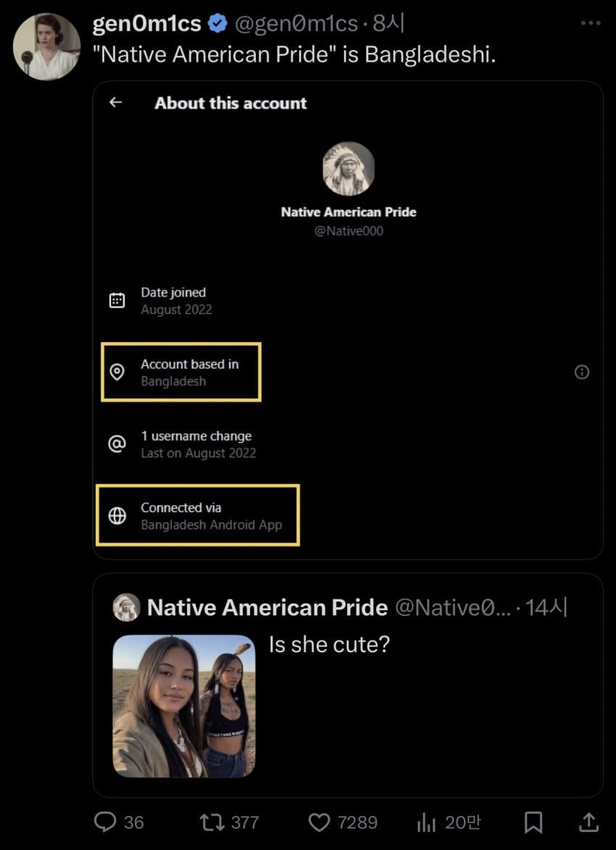Click the share upload icon
The image size is (616, 850).
click(589, 822)
